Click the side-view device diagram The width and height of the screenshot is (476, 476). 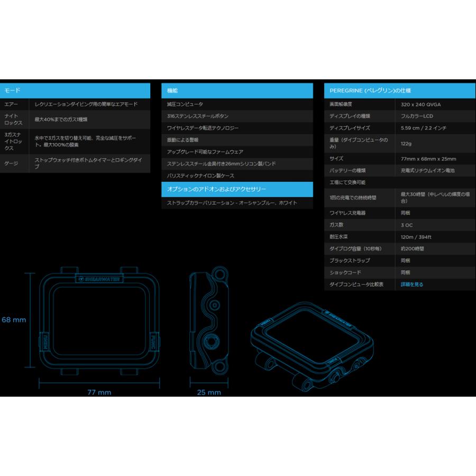(209, 321)
